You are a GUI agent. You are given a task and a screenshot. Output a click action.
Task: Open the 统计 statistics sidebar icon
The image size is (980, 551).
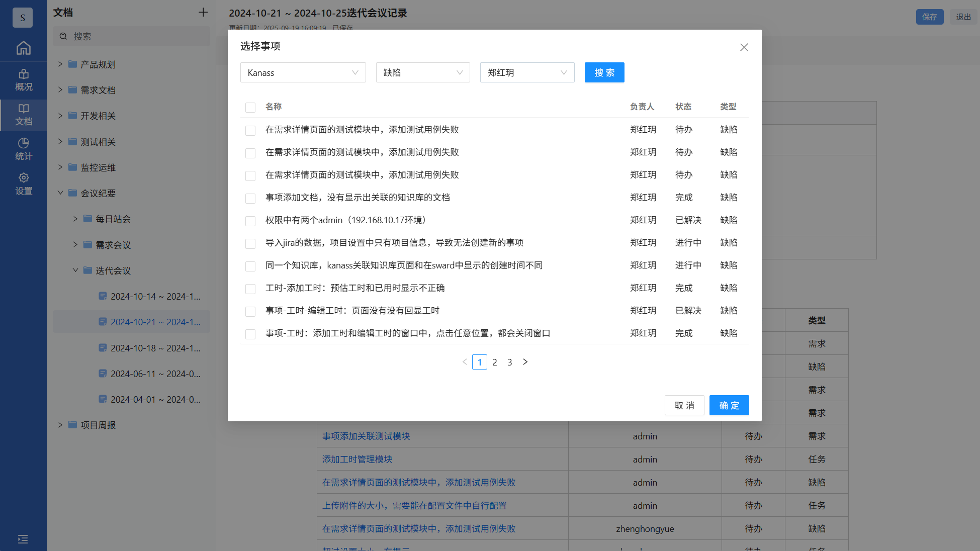click(23, 149)
